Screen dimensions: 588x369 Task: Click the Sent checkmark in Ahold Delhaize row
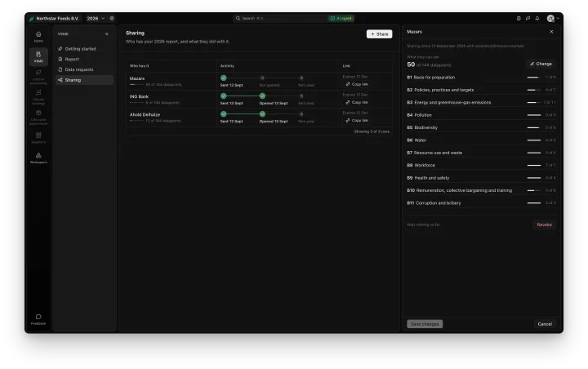pos(224,114)
